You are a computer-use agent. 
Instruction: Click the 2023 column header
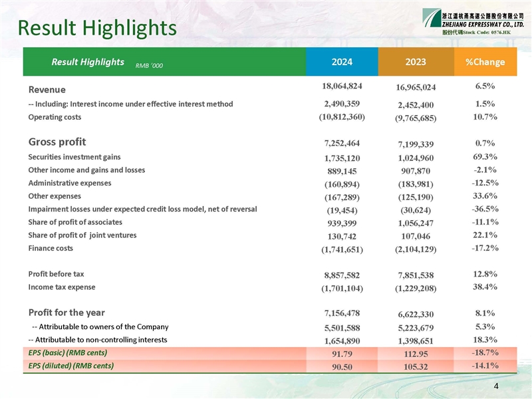(415, 62)
